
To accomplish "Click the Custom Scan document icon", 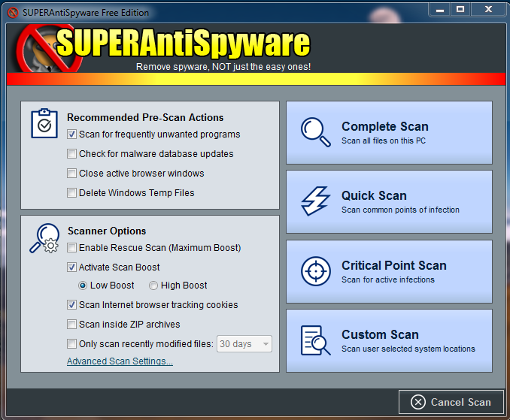I will 315,340.
